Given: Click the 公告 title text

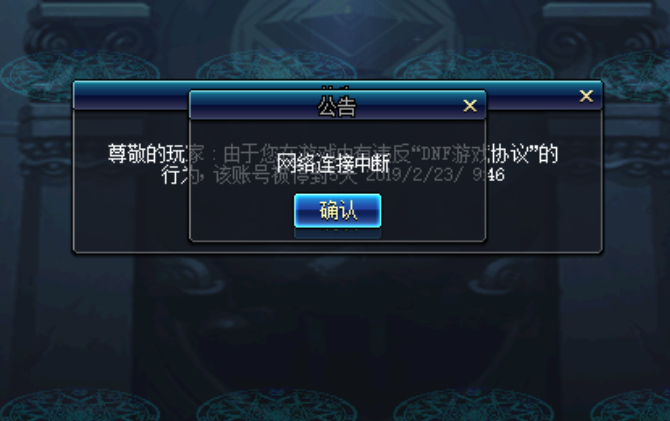Looking at the screenshot, I should 337,106.
